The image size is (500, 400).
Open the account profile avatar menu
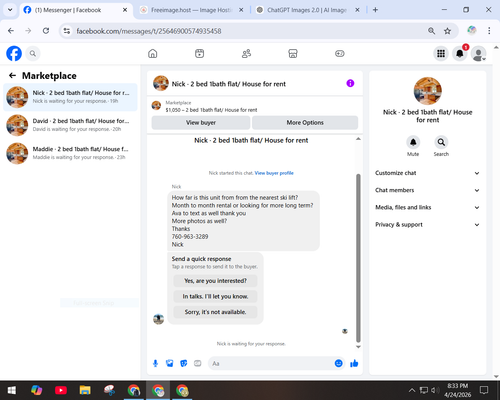(x=478, y=53)
